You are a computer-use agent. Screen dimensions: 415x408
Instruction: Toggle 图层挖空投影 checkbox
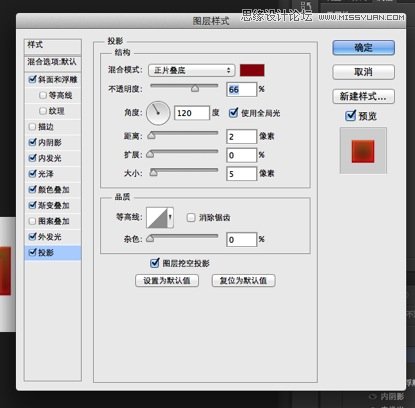click(155, 263)
